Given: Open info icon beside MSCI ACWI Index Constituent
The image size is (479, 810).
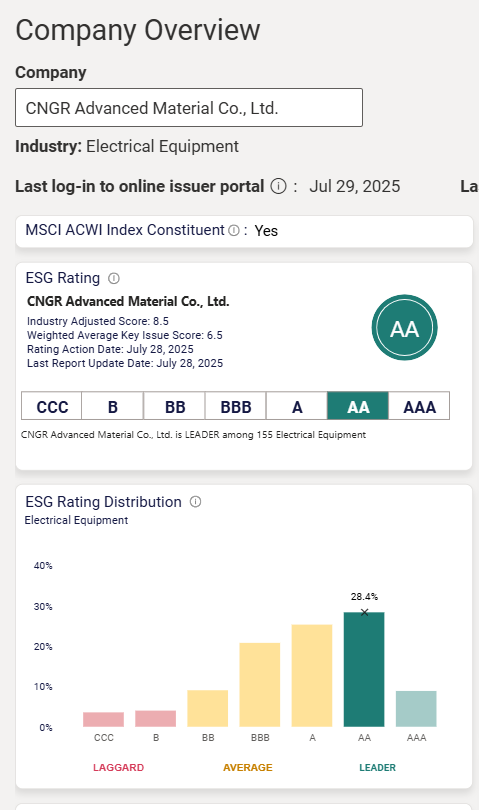Looking at the screenshot, I should click(x=234, y=230).
